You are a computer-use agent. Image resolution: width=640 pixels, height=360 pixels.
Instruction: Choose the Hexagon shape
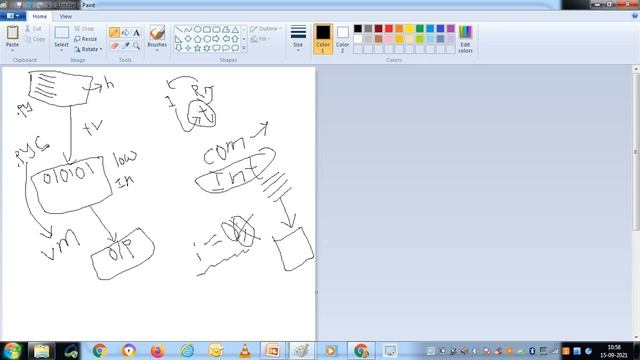tap(207, 39)
